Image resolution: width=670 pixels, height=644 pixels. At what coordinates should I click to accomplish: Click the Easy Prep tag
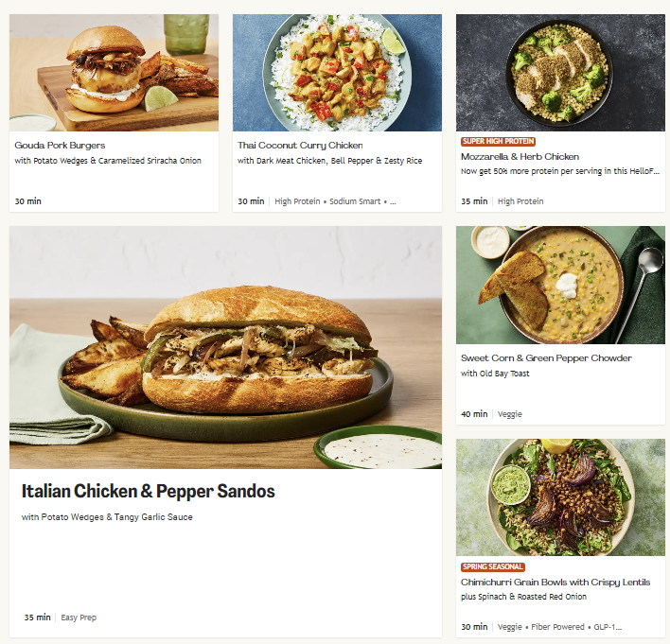(79, 618)
